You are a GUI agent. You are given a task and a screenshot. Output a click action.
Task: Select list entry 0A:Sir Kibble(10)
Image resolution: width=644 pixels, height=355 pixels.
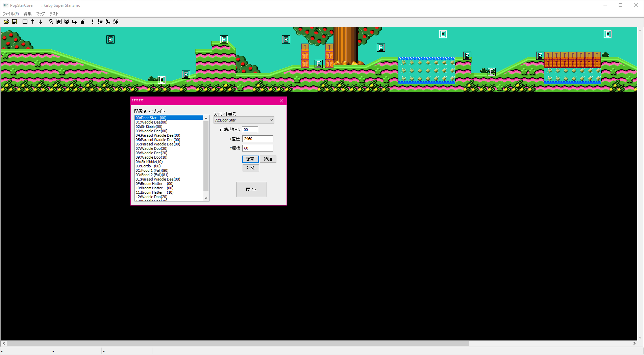click(169, 162)
